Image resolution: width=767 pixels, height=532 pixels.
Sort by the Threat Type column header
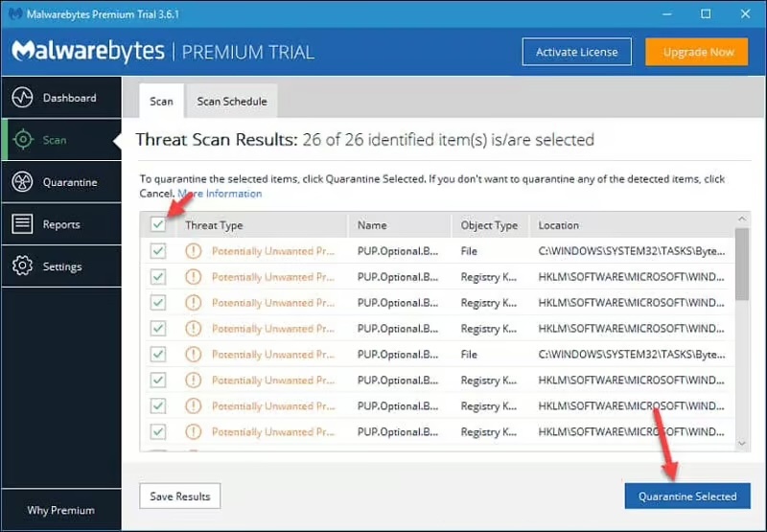[214, 225]
